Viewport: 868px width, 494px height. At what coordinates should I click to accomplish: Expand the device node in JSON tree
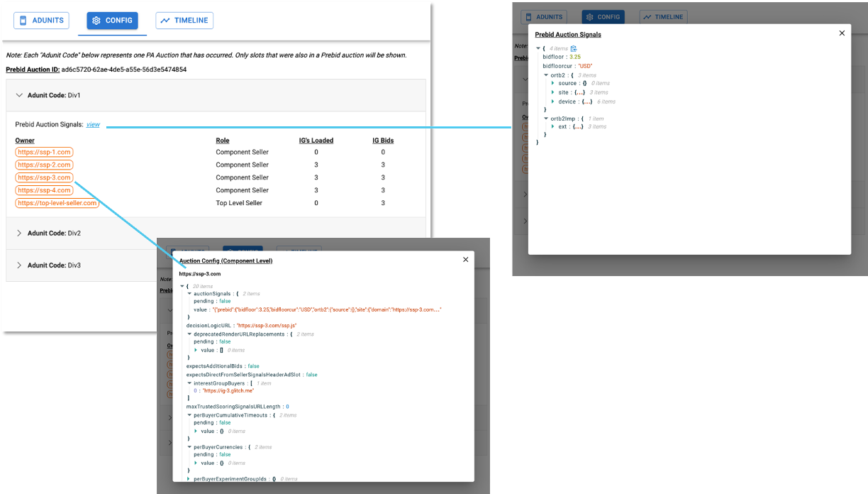(x=553, y=101)
